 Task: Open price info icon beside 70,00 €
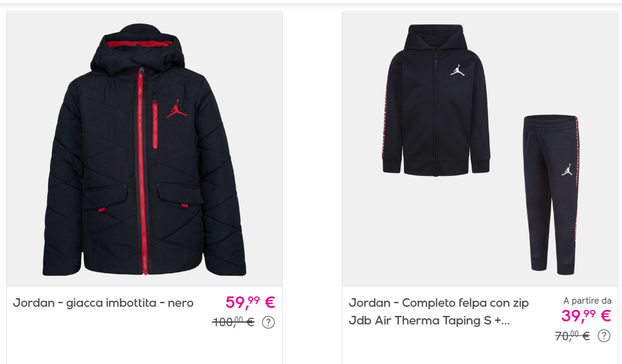point(604,336)
